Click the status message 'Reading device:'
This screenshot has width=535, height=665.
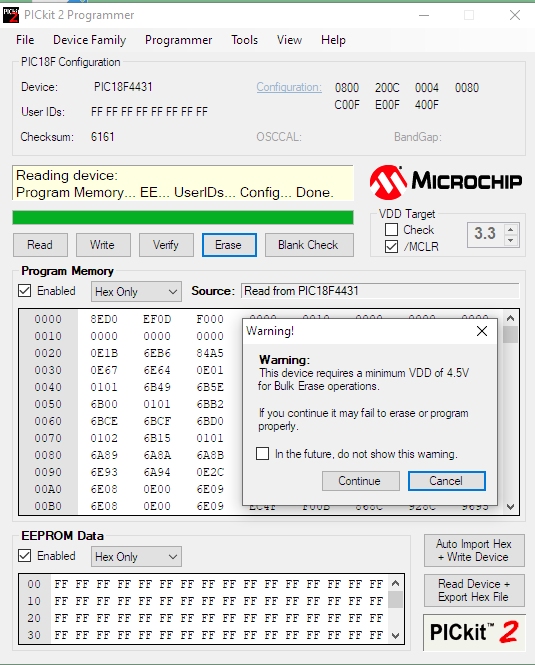(67, 175)
